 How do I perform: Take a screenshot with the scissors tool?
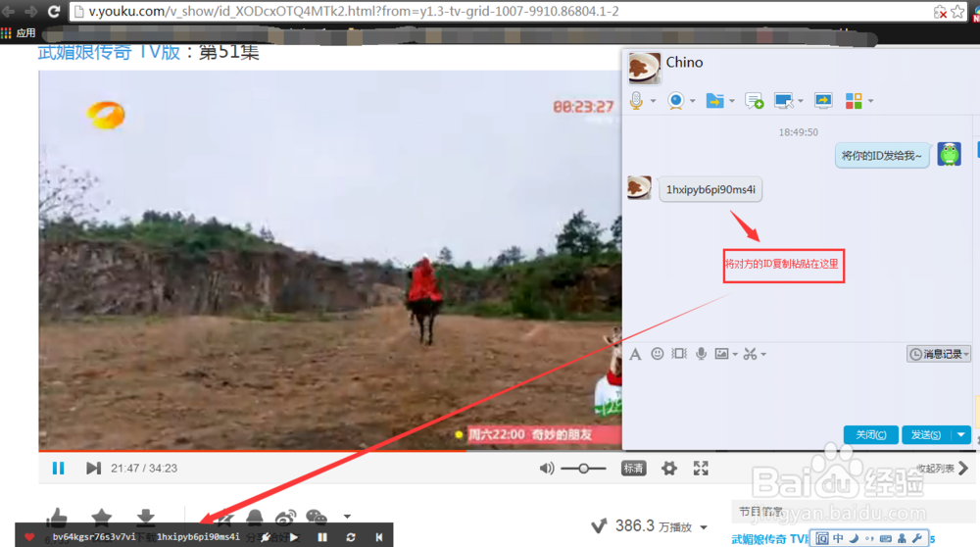point(750,354)
